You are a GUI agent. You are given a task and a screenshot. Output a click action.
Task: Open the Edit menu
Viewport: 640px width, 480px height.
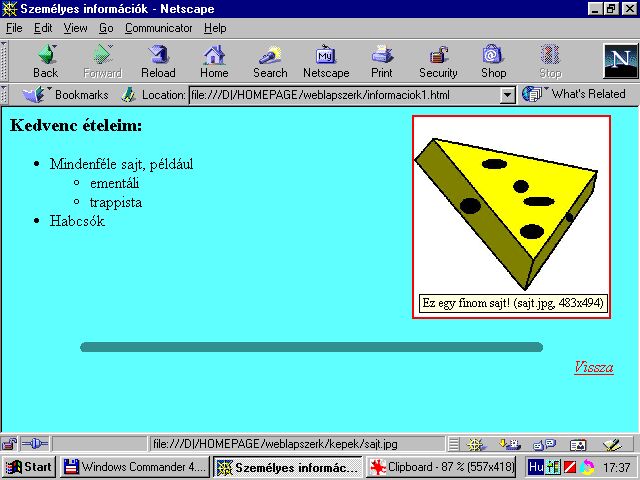coord(43,28)
